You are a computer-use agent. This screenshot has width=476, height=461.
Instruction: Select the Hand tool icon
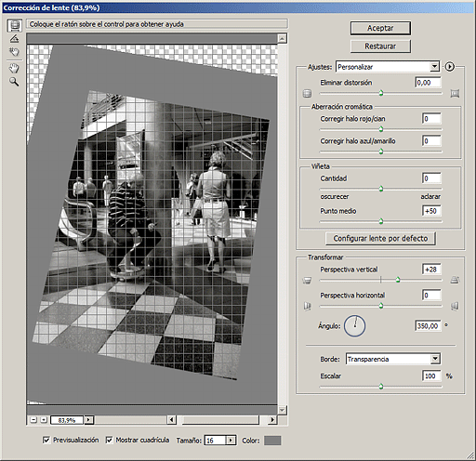coord(14,68)
